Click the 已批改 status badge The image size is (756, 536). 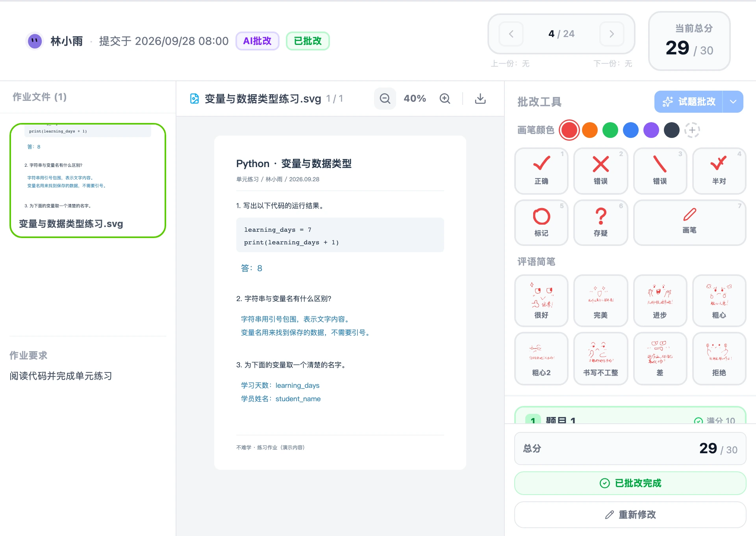pos(308,41)
